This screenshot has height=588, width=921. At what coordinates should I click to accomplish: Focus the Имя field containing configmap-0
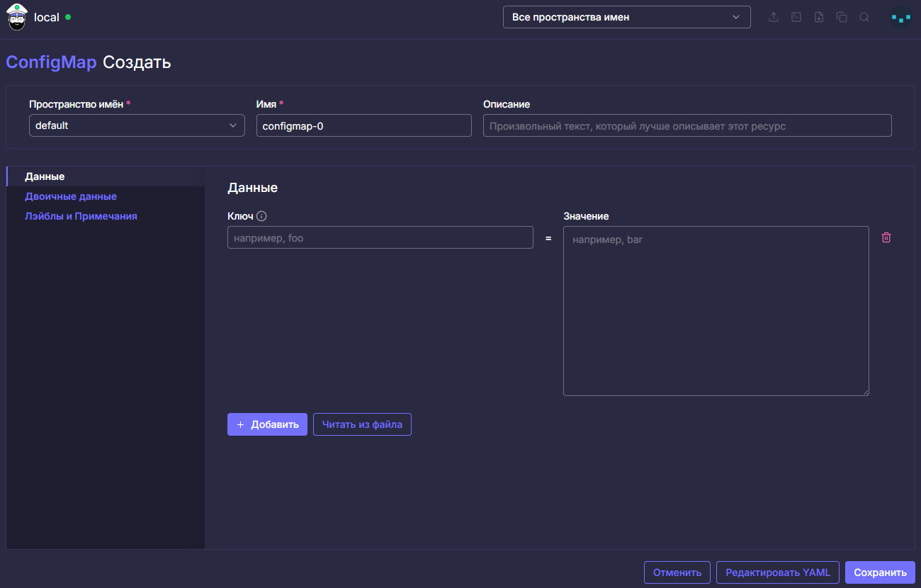(x=364, y=125)
